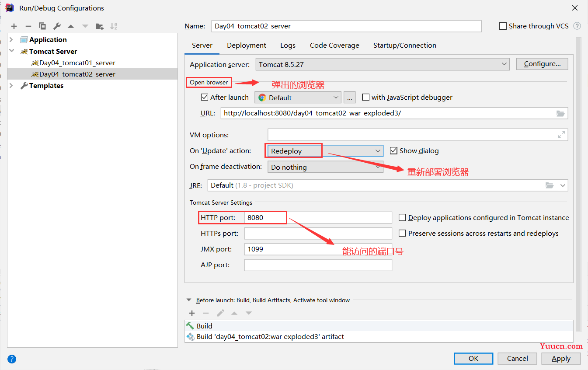This screenshot has height=370, width=588.
Task: Click the Cancel button
Action: [518, 359]
